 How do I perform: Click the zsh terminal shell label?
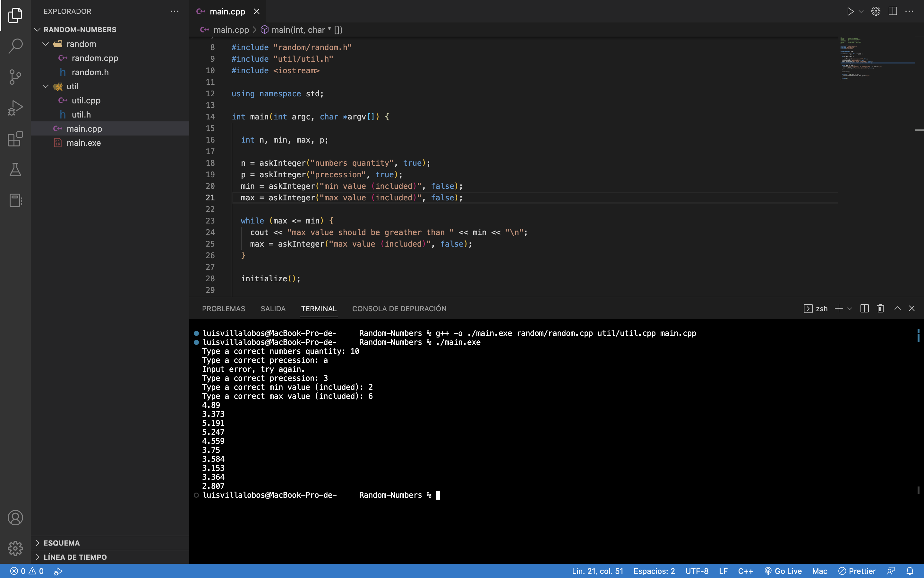[x=816, y=309]
